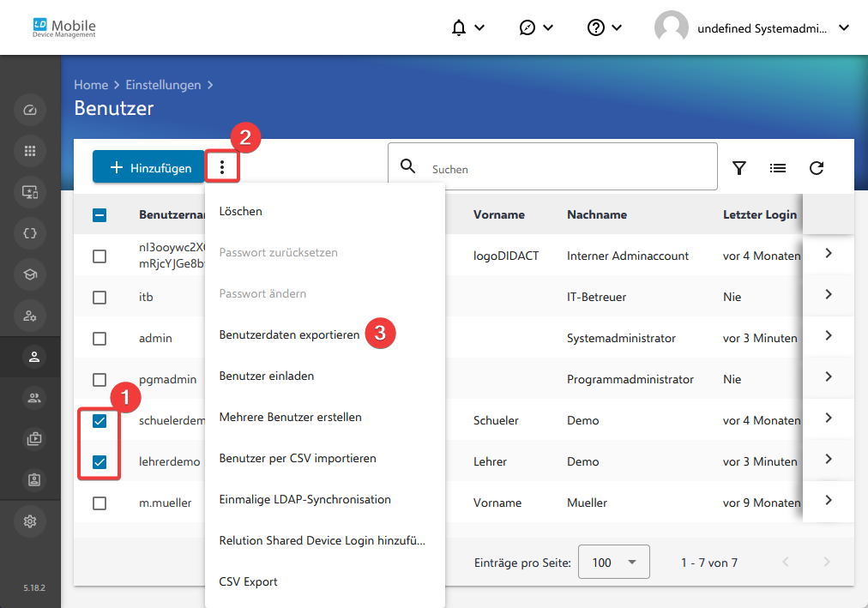Image resolution: width=868 pixels, height=608 pixels.
Task: Tick the checkbox for user itb
Action: pos(99,298)
